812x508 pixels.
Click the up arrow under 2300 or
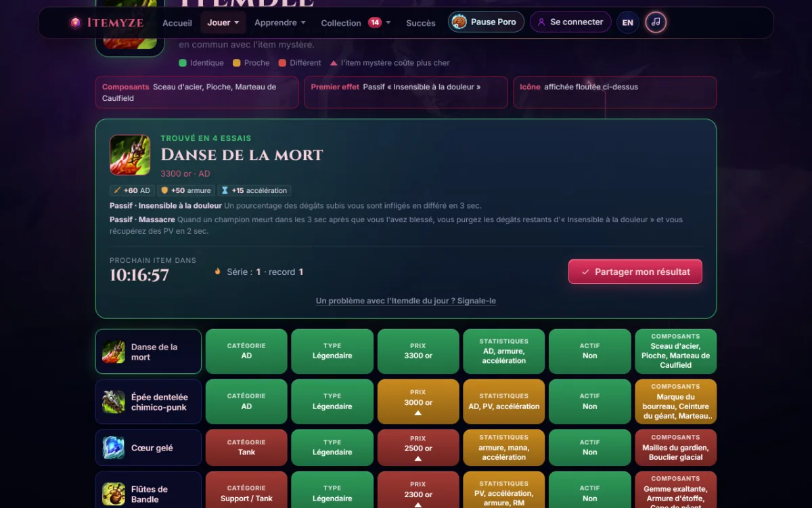coord(418,505)
